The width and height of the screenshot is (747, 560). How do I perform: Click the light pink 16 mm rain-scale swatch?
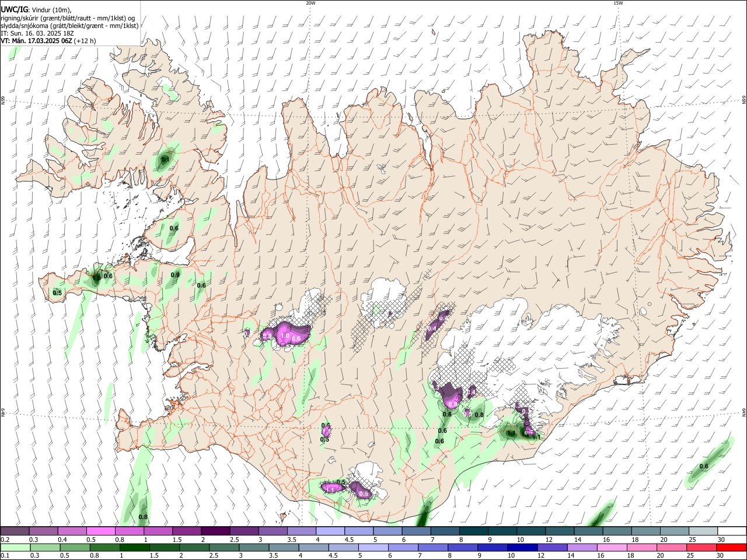(612, 547)
